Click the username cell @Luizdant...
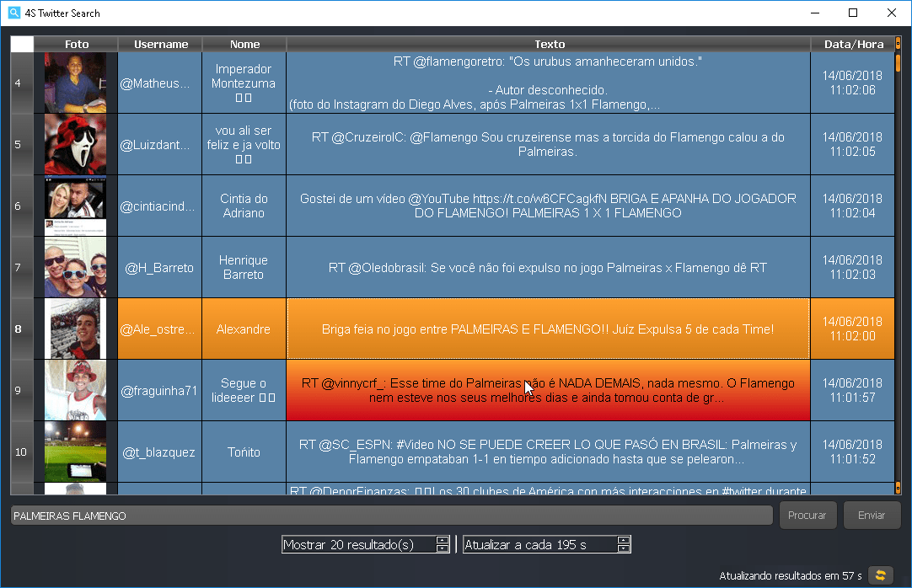The height and width of the screenshot is (588, 912). (160, 144)
